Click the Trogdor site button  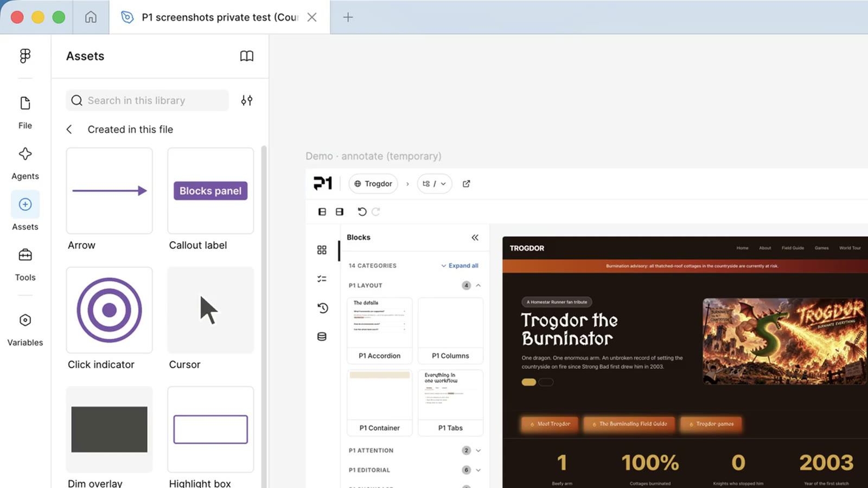point(373,184)
